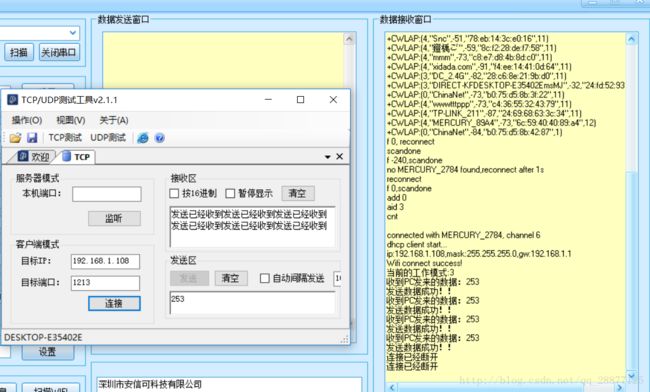
Task: Scan ports with 扫描 button
Action: pos(19,53)
